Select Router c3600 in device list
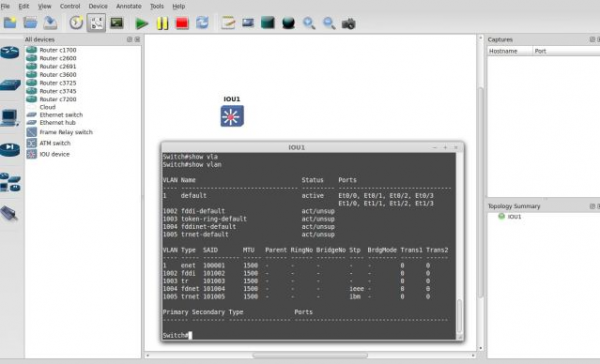This screenshot has width=600, height=364. [57, 75]
